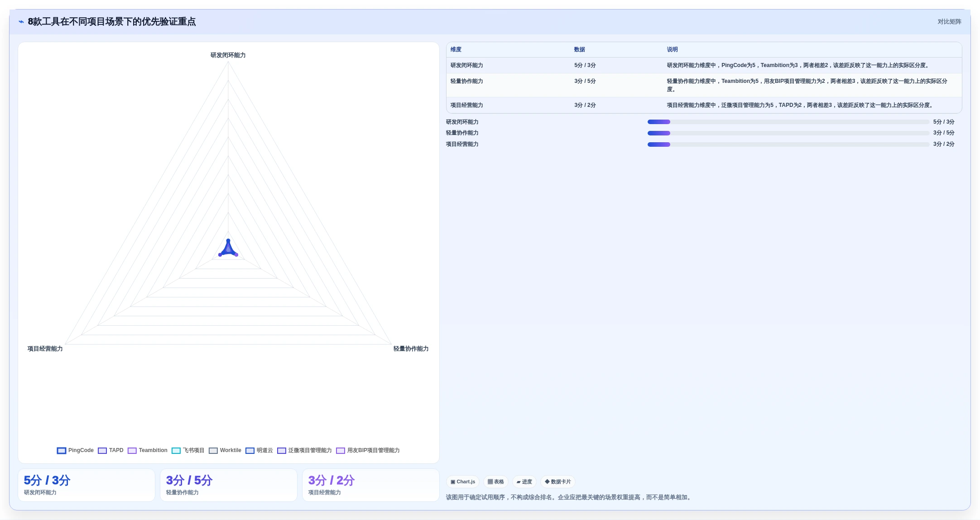Toggle the Worktile legend entry
The height and width of the screenshot is (520, 980).
(x=225, y=450)
